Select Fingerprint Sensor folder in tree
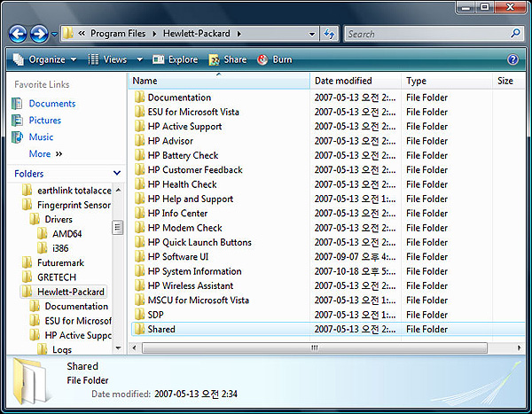Viewport: 532px width, 414px height. tap(66, 205)
